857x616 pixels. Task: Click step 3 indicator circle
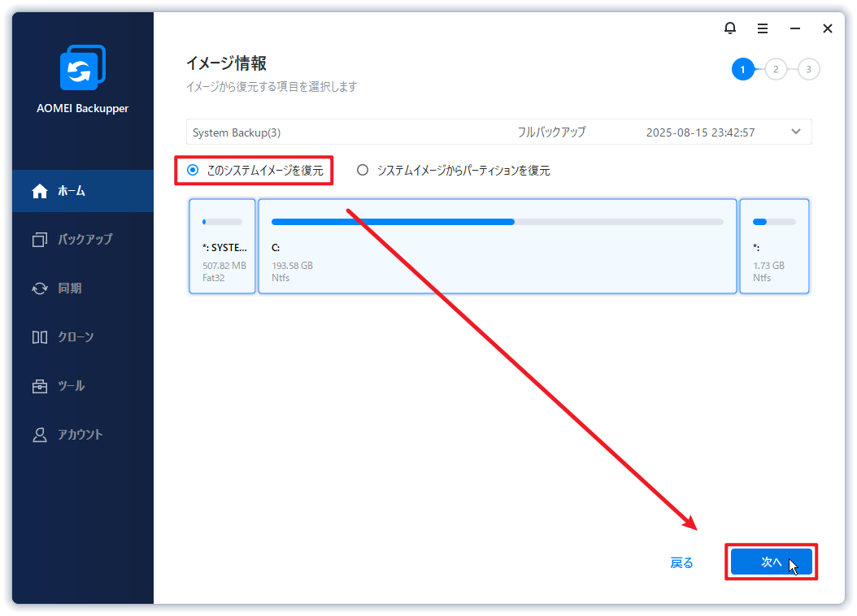pos(808,69)
